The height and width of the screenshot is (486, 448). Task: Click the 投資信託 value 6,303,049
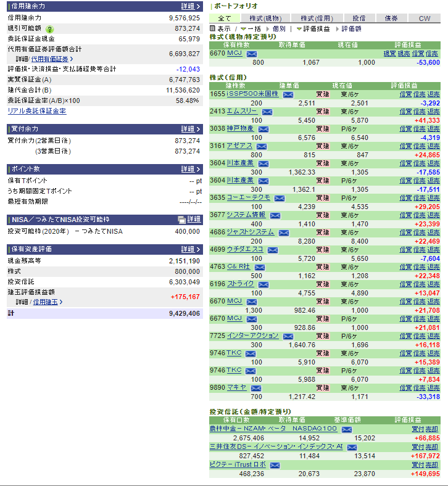[x=185, y=282]
